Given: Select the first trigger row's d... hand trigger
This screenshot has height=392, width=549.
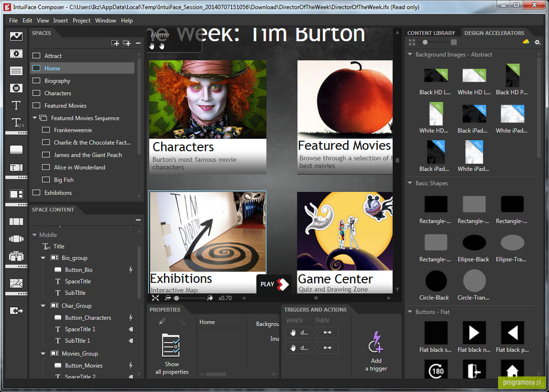Looking at the screenshot, I should [x=300, y=332].
